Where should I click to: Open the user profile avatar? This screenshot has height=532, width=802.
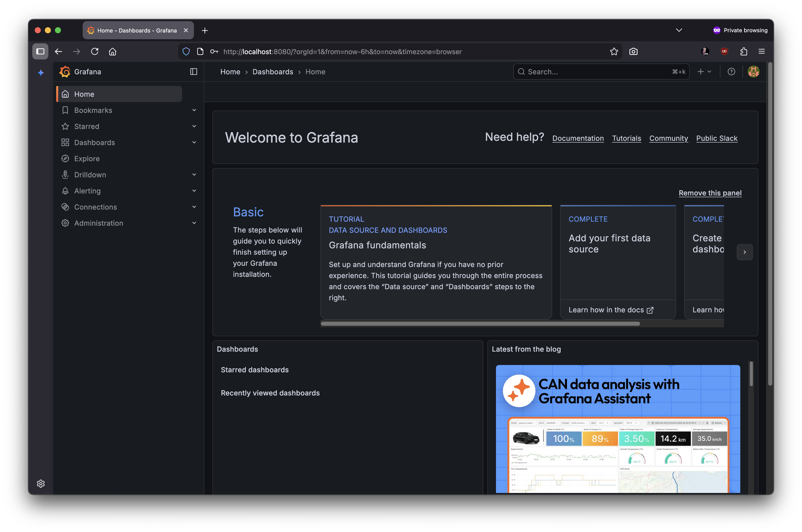coord(753,72)
